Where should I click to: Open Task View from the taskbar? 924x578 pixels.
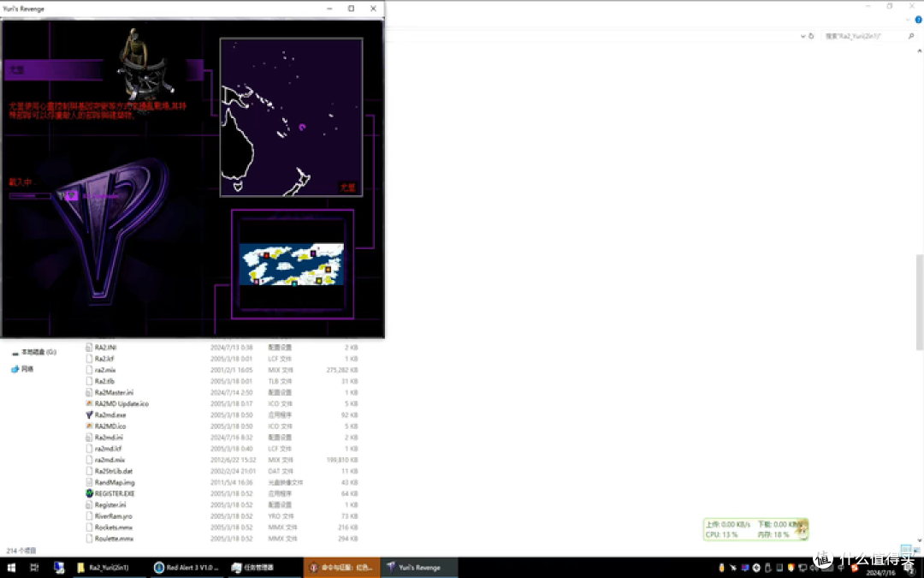click(34, 568)
